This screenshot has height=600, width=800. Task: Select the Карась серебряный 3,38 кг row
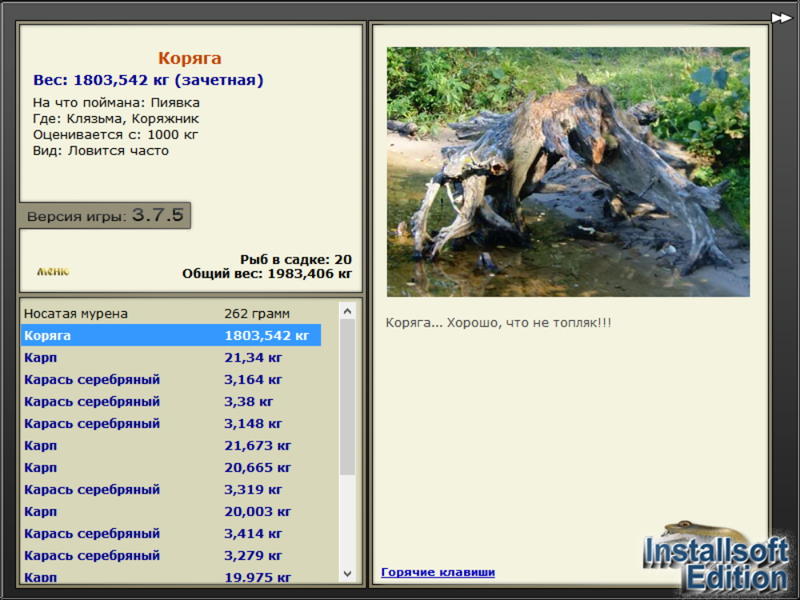[171, 401]
